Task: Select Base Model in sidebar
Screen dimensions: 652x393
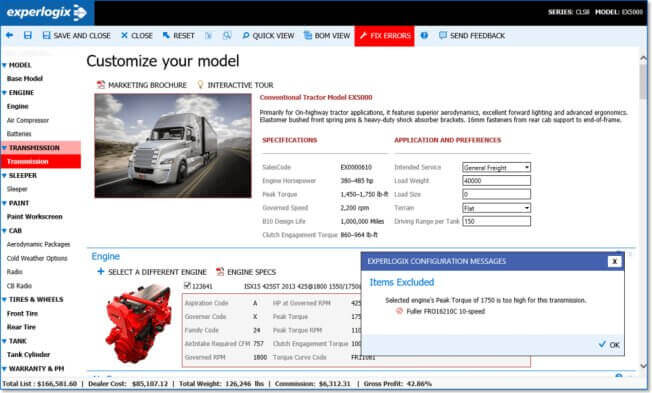Action: coord(25,79)
